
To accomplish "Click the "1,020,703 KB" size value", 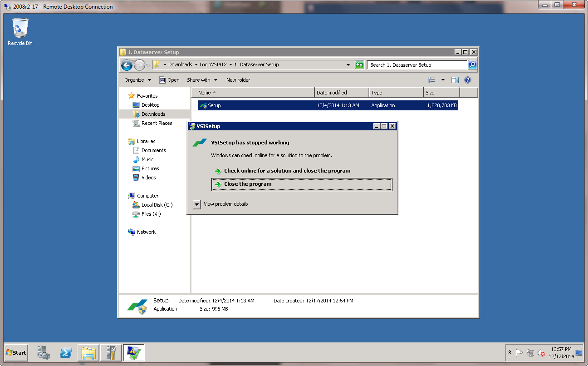I will 442,105.
